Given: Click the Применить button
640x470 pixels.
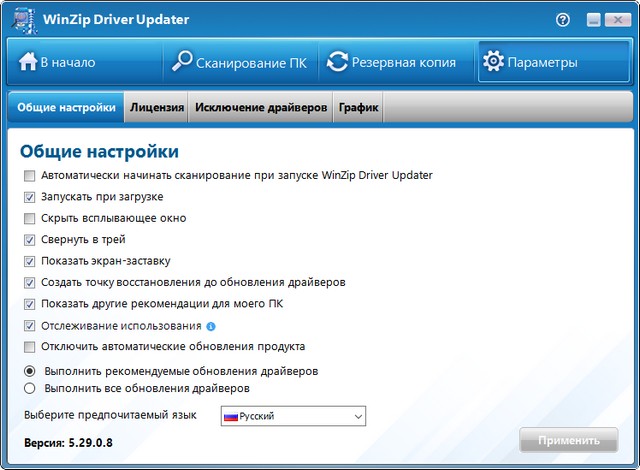Looking at the screenshot, I should coord(569,440).
